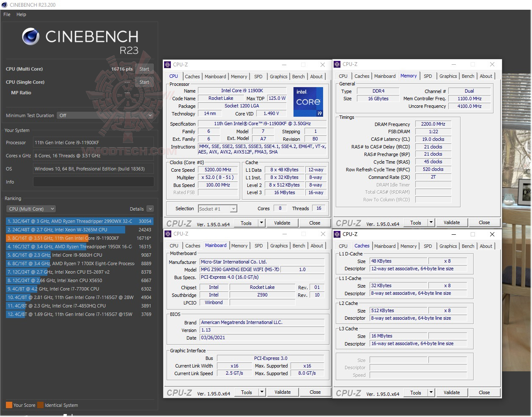This screenshot has height=417, width=532.
Task: Select the Xeon E5-2697 v2 ranking row
Action: (x=80, y=272)
